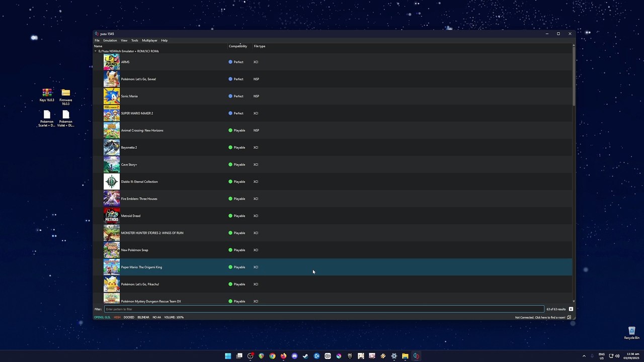The width and height of the screenshot is (644, 362).
Task: Click the yuzu icon on the taskbar
Action: pyautogui.click(x=416, y=356)
